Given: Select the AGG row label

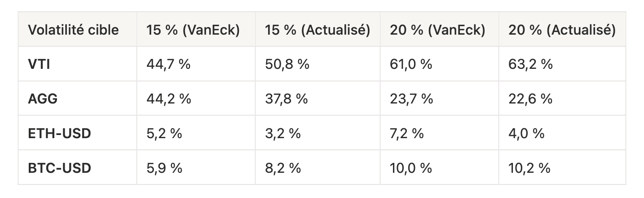Looking at the screenshot, I should pyautogui.click(x=78, y=98).
